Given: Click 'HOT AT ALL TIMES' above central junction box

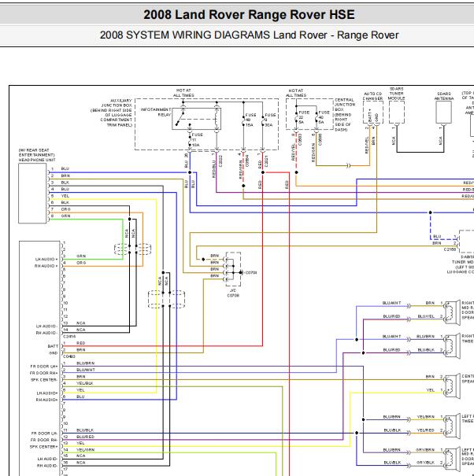Looking at the screenshot, I should pos(296,93).
